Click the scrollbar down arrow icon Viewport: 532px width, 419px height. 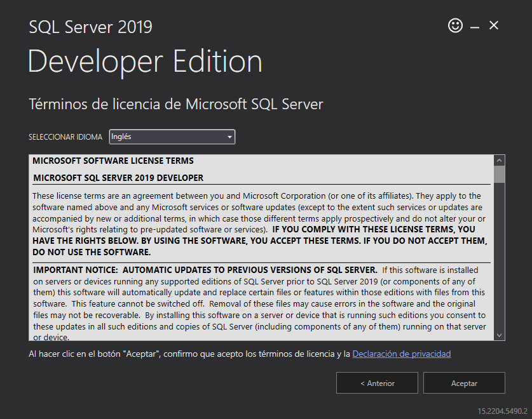click(x=498, y=335)
